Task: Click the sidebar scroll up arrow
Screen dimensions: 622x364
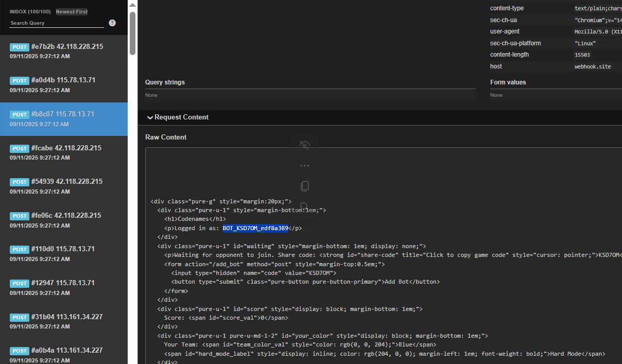Action: pos(132,5)
